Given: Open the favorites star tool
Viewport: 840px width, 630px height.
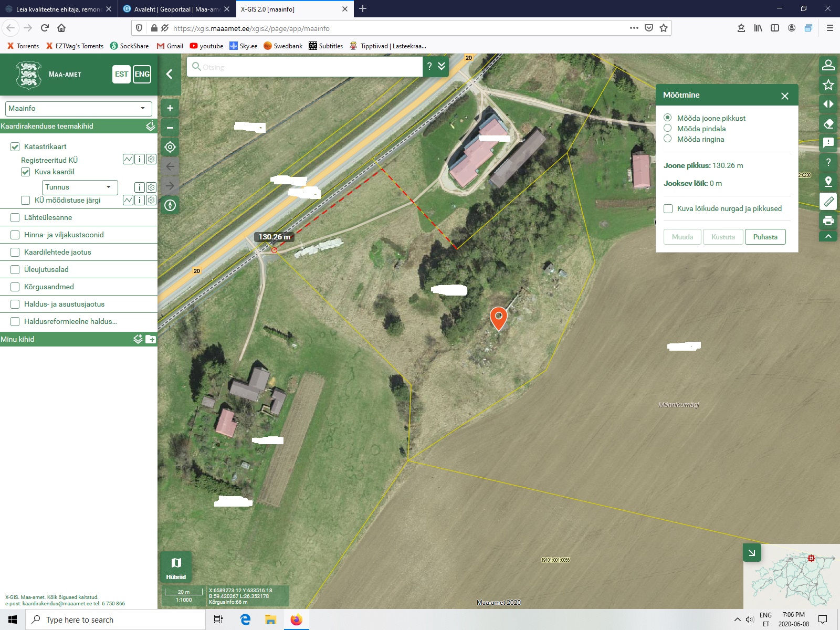Looking at the screenshot, I should point(828,85).
